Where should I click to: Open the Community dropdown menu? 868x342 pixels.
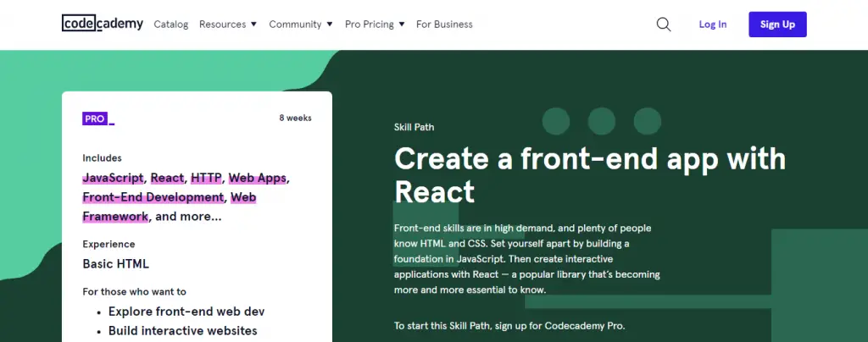[x=300, y=25]
